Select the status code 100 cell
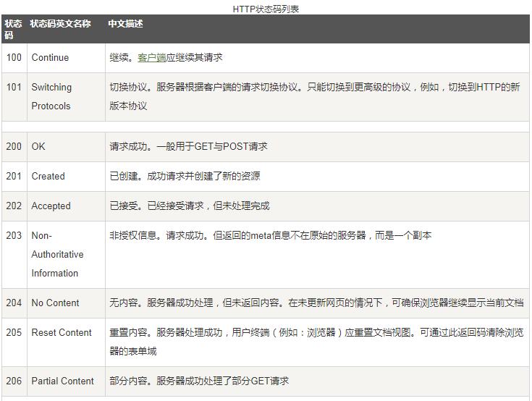The image size is (532, 401). [14, 58]
